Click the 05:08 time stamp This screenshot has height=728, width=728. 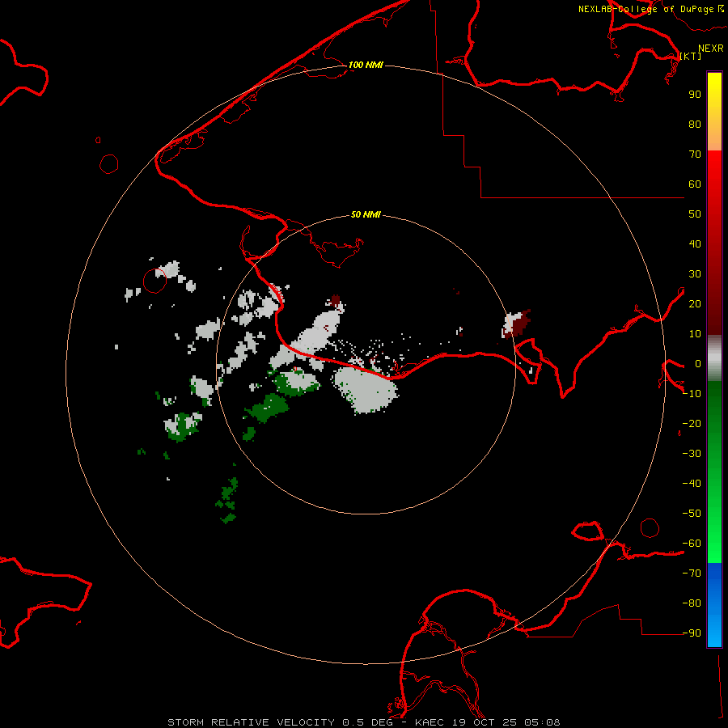click(x=542, y=722)
